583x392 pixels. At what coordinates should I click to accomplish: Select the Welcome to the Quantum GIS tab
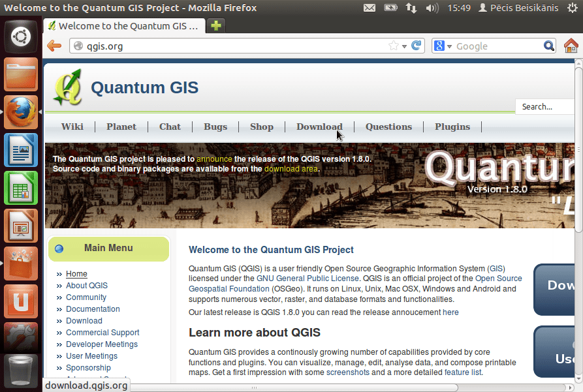pos(124,25)
